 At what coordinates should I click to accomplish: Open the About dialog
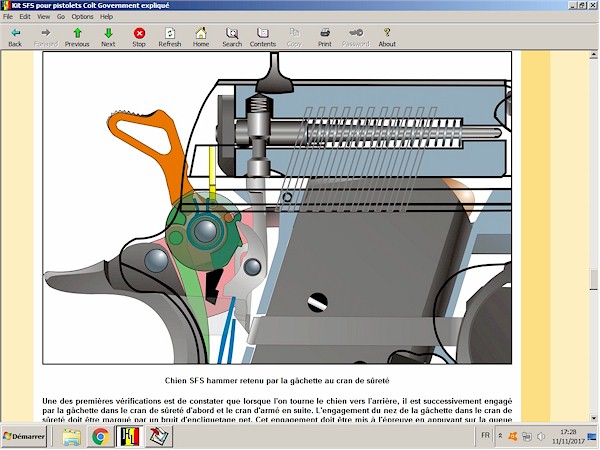point(387,37)
